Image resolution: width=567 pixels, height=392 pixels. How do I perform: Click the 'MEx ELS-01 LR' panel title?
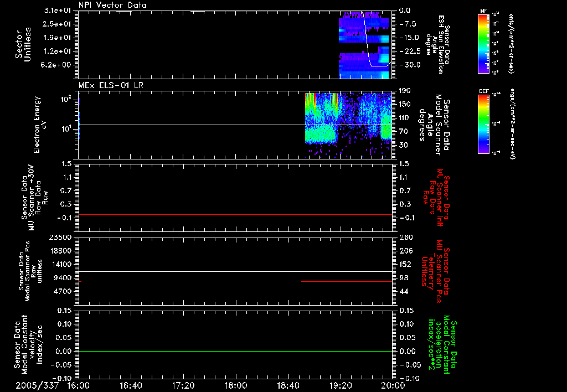(x=111, y=85)
